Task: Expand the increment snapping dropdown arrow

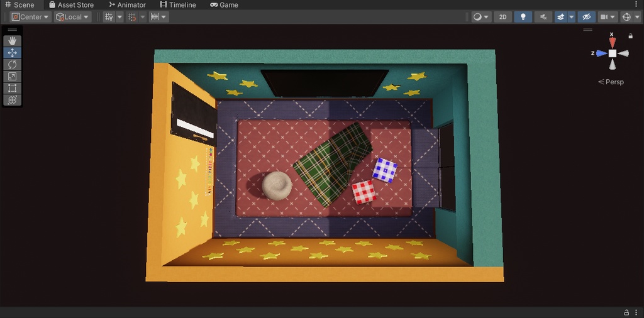Action: point(164,17)
